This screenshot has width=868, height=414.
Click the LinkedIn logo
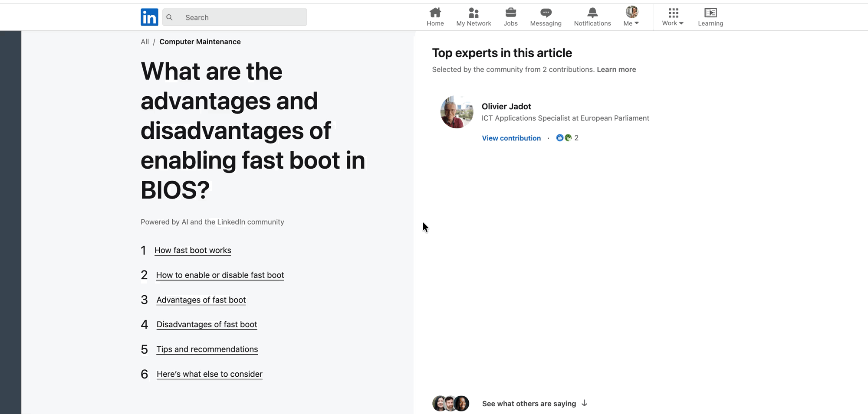149,17
